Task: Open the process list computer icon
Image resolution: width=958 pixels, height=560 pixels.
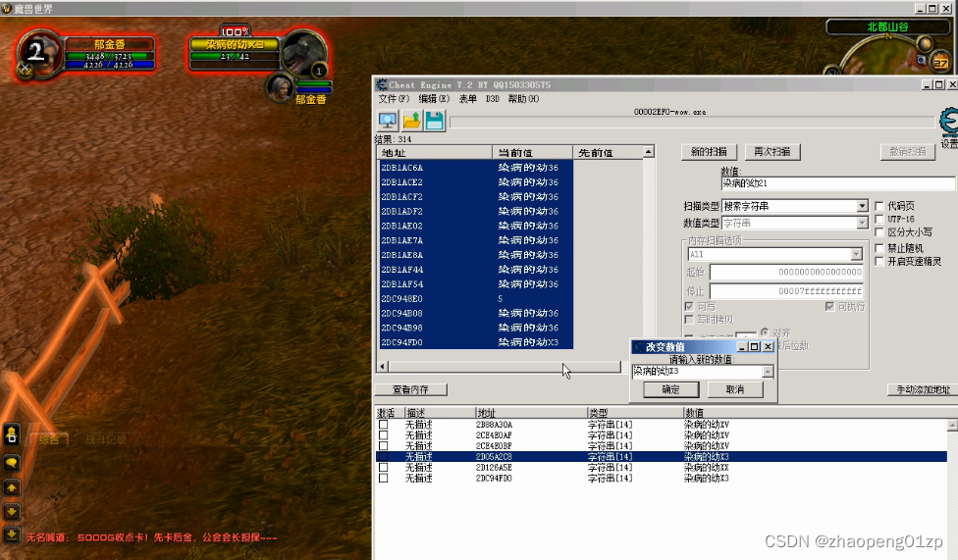Action: 388,121
